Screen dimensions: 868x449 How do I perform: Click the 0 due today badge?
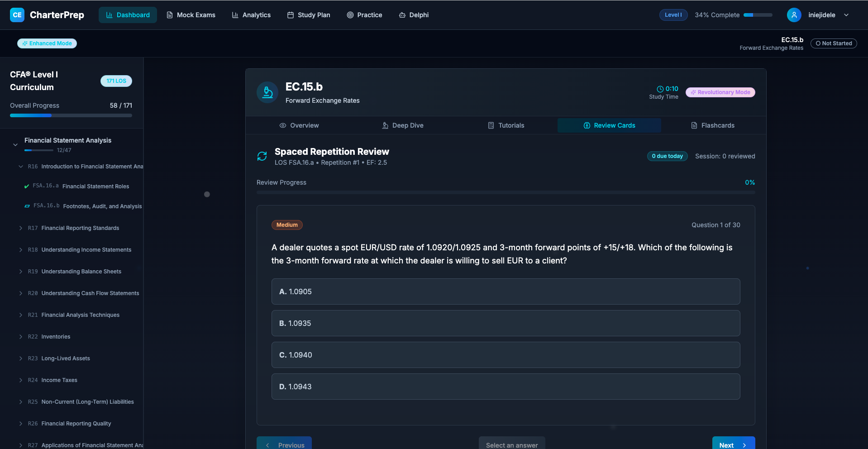click(x=667, y=156)
